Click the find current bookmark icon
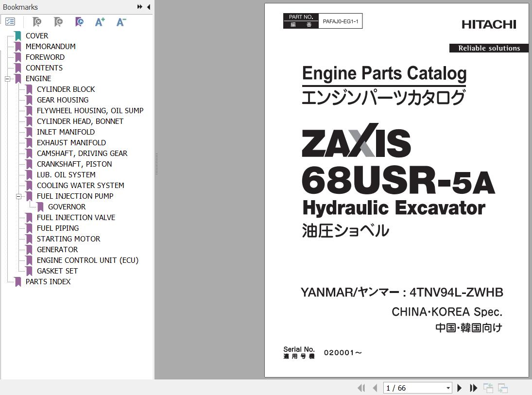This screenshot has width=532, height=395. 79,22
